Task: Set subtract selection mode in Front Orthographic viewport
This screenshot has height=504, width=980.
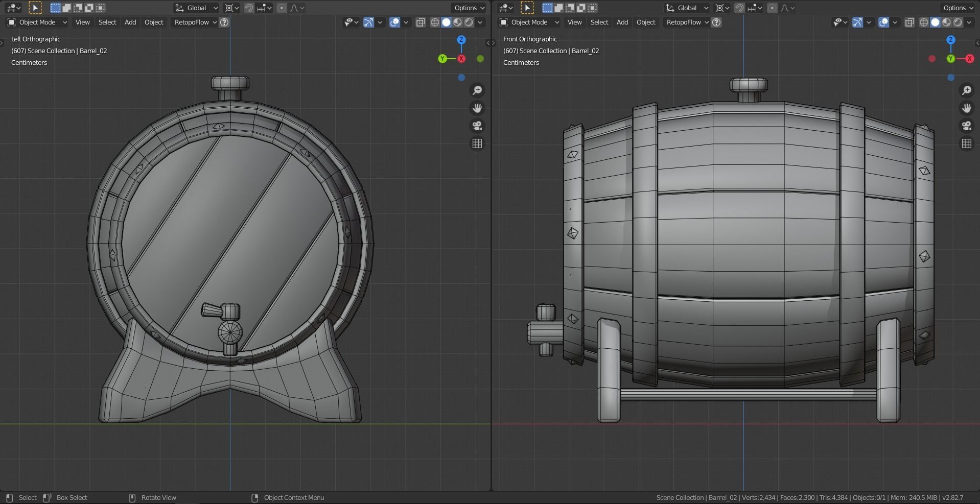Action: [570, 8]
